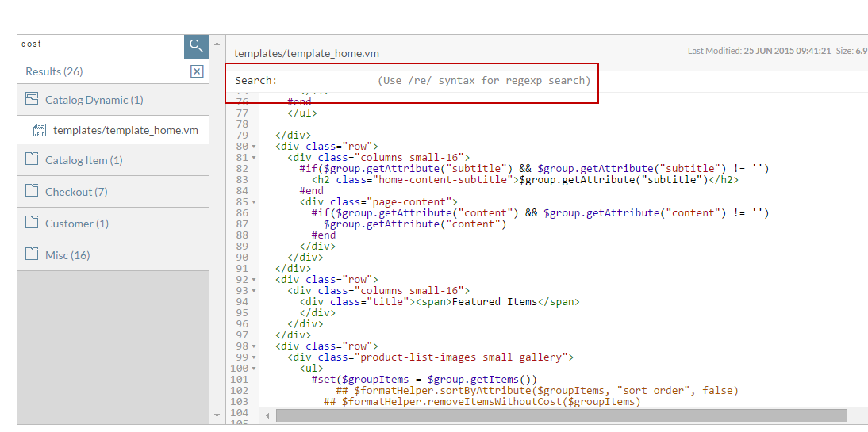
Task: Click the Checkout folder icon
Action: [x=32, y=191]
